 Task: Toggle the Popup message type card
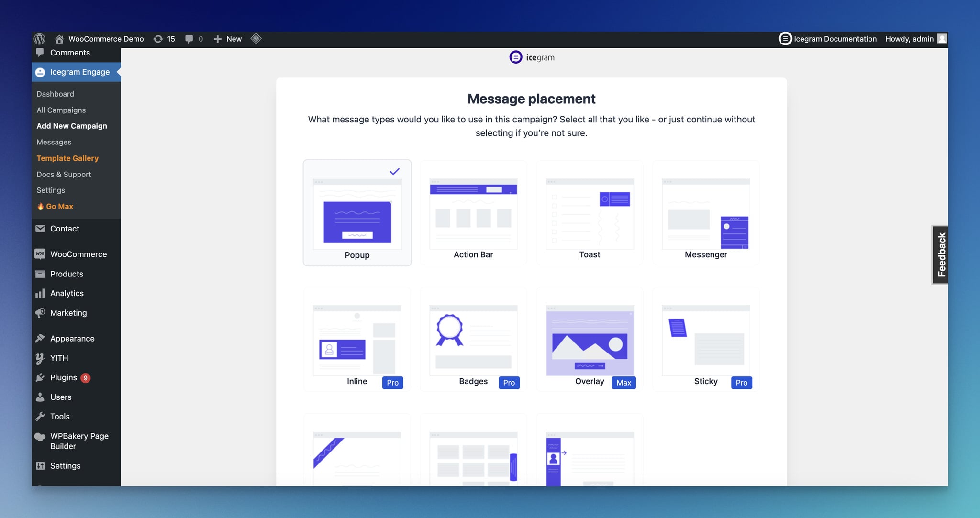click(x=357, y=213)
